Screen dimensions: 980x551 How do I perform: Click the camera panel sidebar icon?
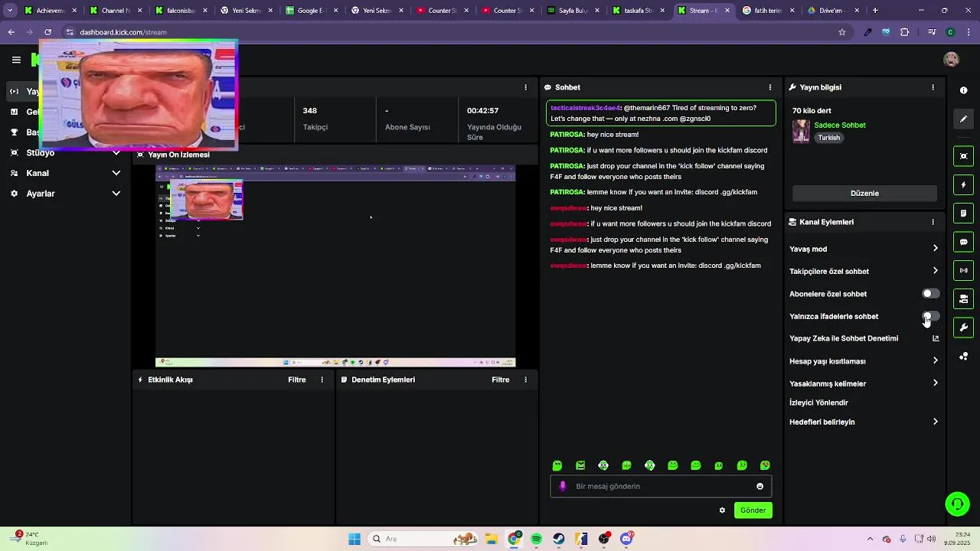point(963,298)
